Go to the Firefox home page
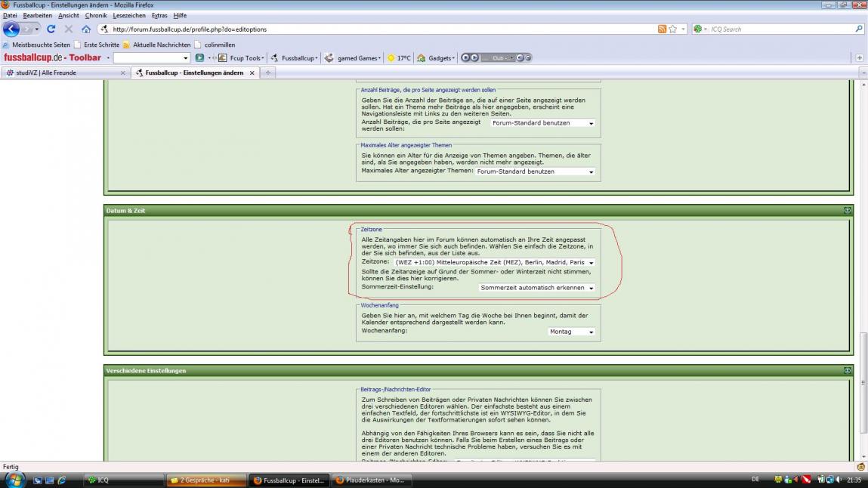 coord(86,29)
